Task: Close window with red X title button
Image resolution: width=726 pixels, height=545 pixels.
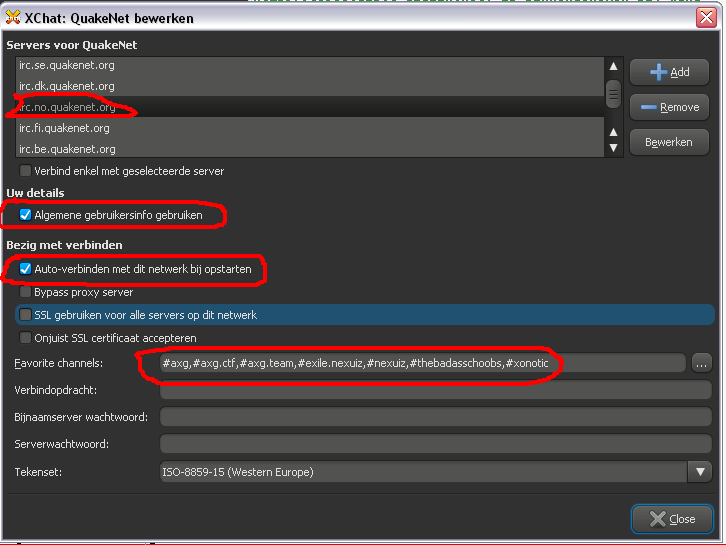Action: click(706, 18)
